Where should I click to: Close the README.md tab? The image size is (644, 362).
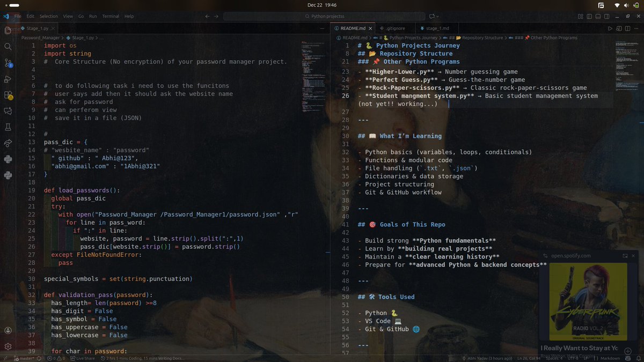(370, 28)
